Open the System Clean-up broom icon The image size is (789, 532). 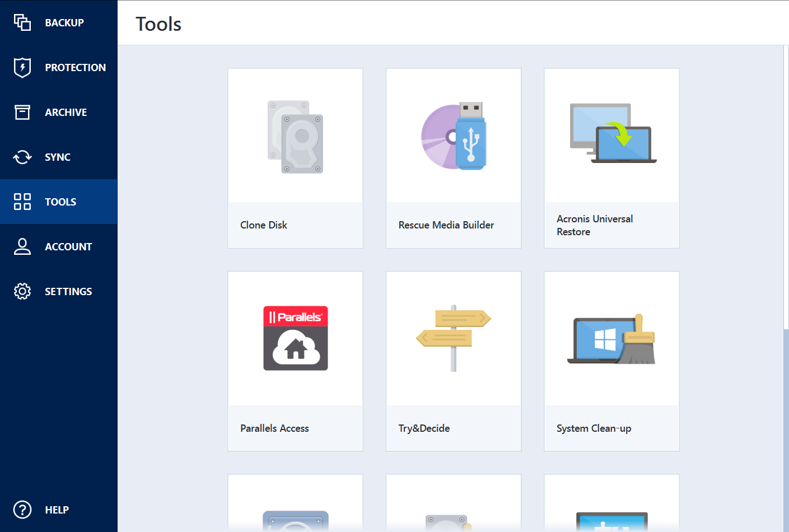[611, 339]
